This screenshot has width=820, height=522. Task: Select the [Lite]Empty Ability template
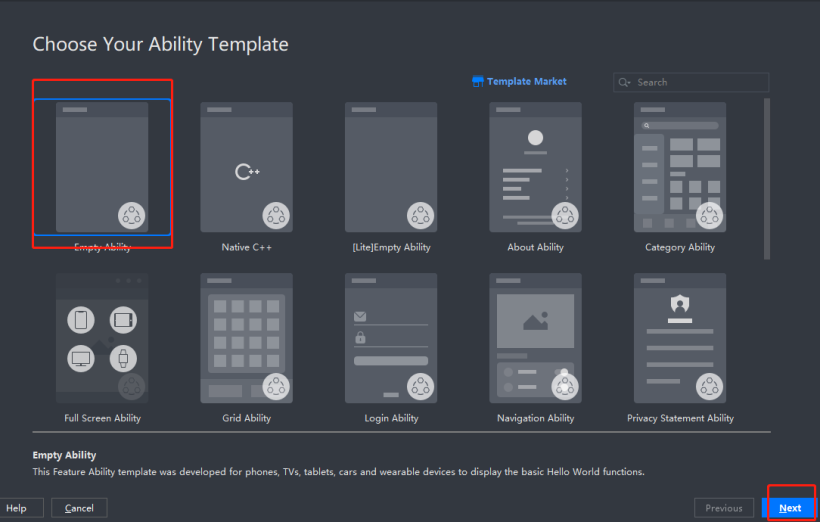(391, 167)
